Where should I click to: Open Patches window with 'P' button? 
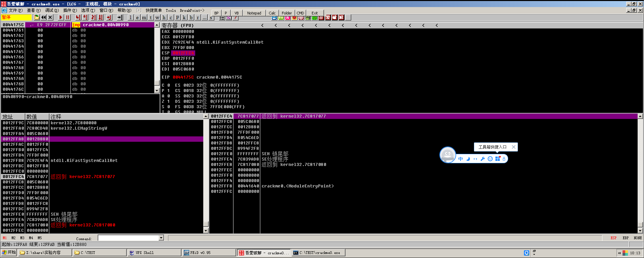[177, 17]
